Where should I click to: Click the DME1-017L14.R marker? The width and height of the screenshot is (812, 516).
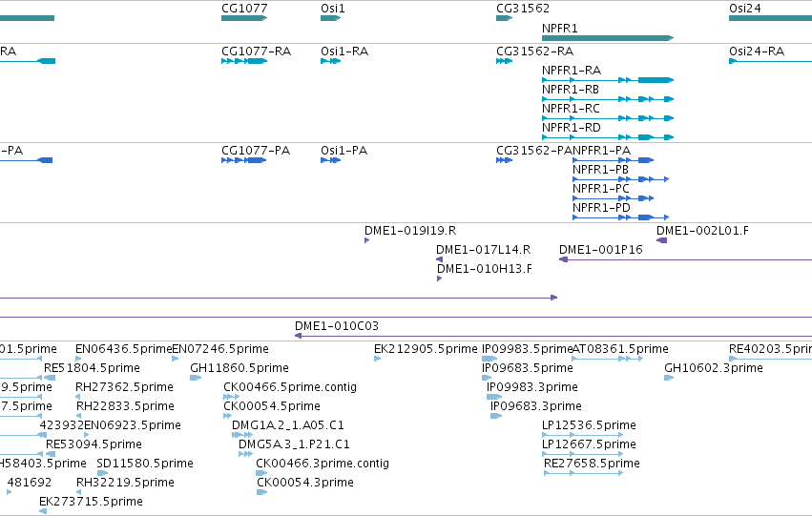point(439,259)
